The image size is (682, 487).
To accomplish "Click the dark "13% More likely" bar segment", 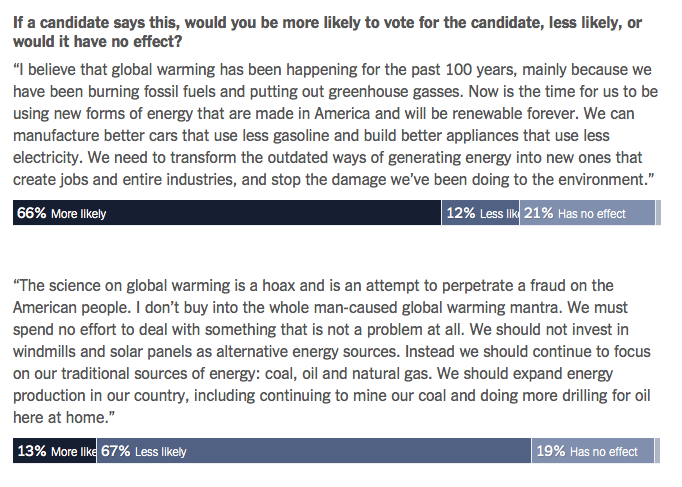I will point(54,451).
